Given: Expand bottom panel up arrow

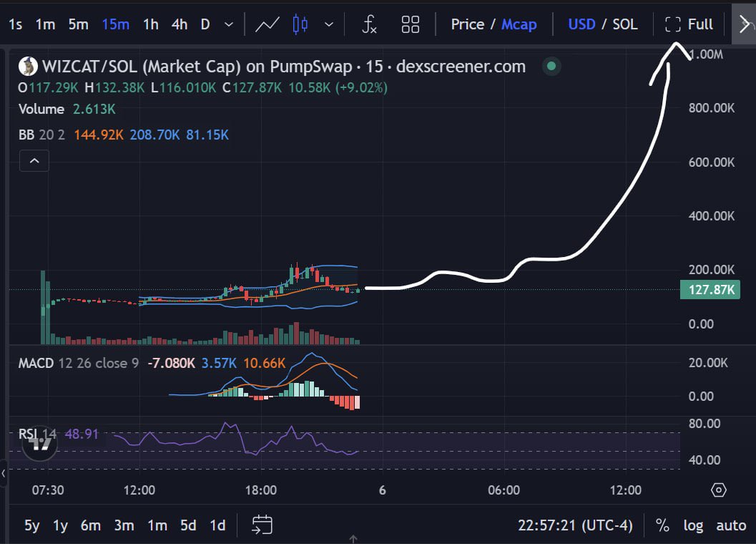Looking at the screenshot, I should (353, 539).
